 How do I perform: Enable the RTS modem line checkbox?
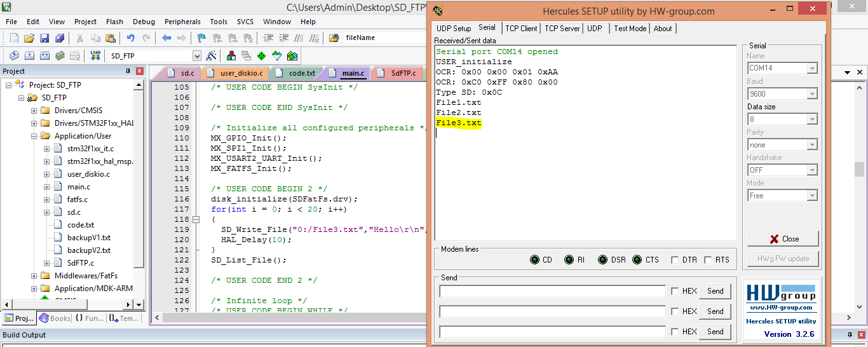click(x=709, y=260)
